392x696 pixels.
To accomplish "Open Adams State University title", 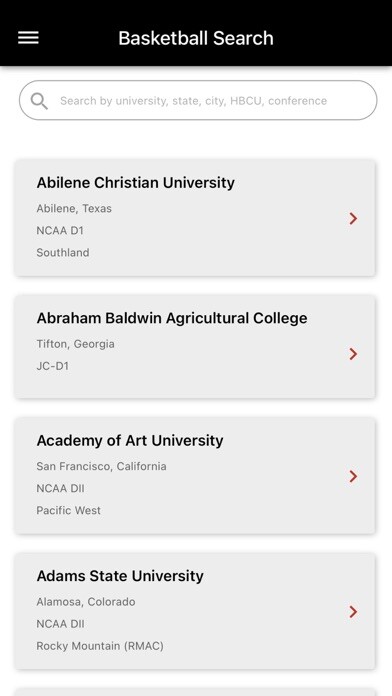I will click(120, 576).
